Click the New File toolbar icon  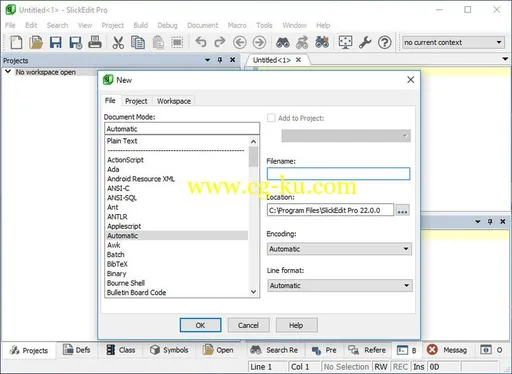click(16, 42)
